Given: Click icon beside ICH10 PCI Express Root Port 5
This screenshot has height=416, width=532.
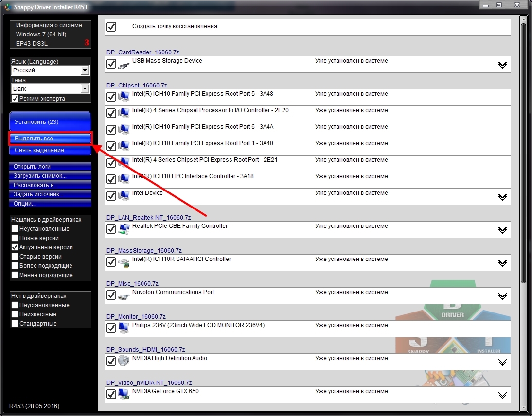Looking at the screenshot, I should pyautogui.click(x=124, y=97).
